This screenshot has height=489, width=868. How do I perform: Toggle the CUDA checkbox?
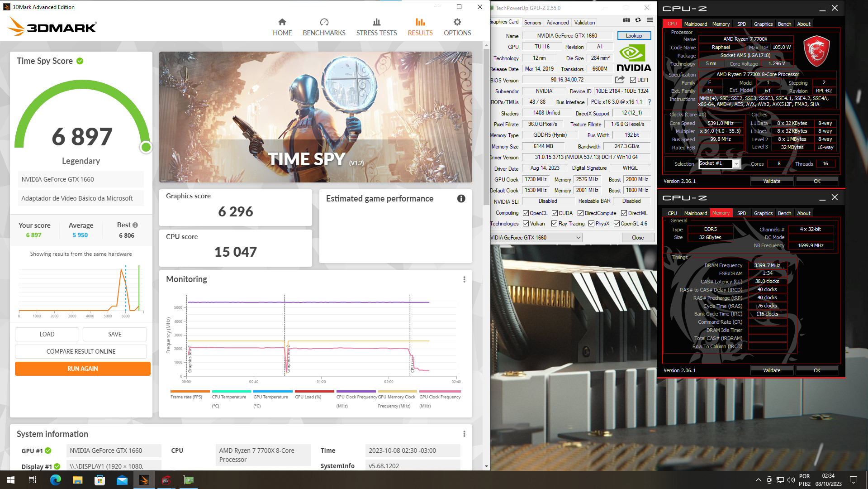[x=555, y=213]
